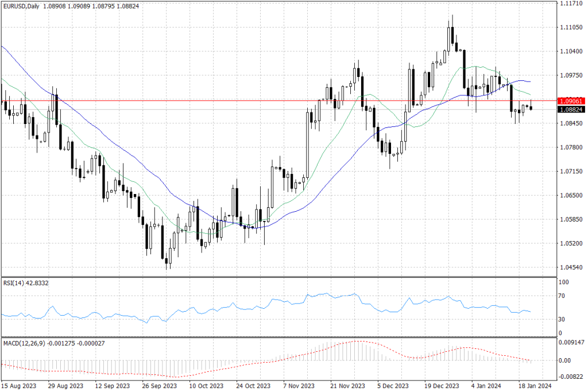The height and width of the screenshot is (392, 588).
Task: Click the red 1.09061 price tag
Action: coord(571,101)
